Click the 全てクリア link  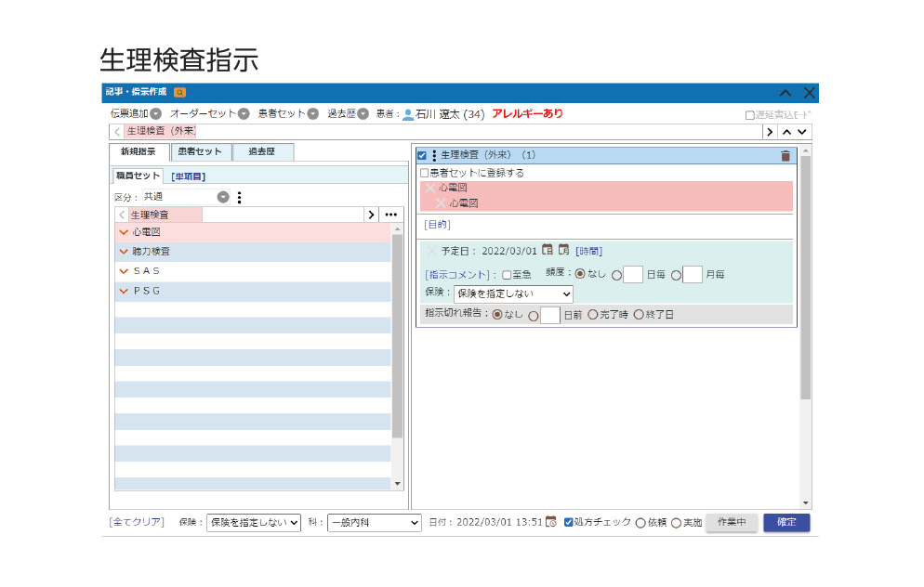tap(137, 522)
